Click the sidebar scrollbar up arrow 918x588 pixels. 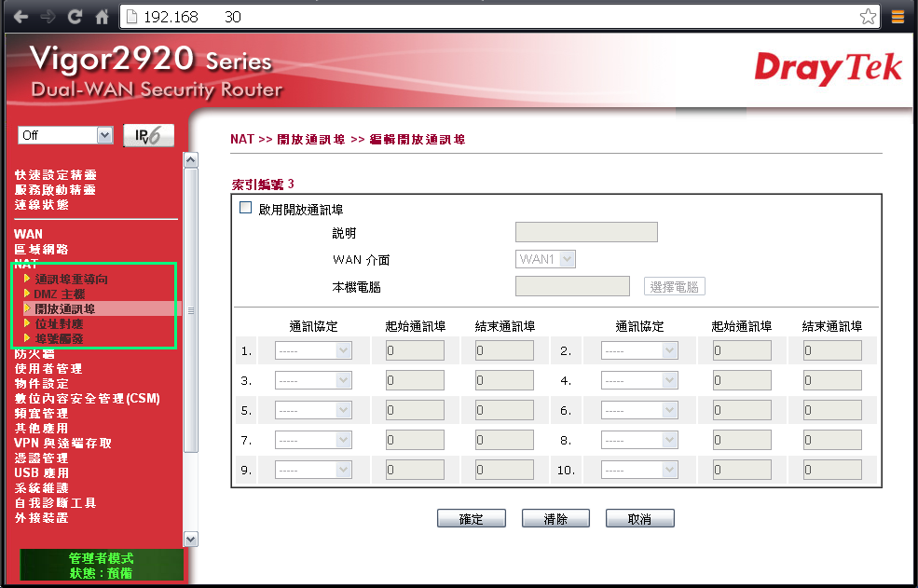(191, 160)
